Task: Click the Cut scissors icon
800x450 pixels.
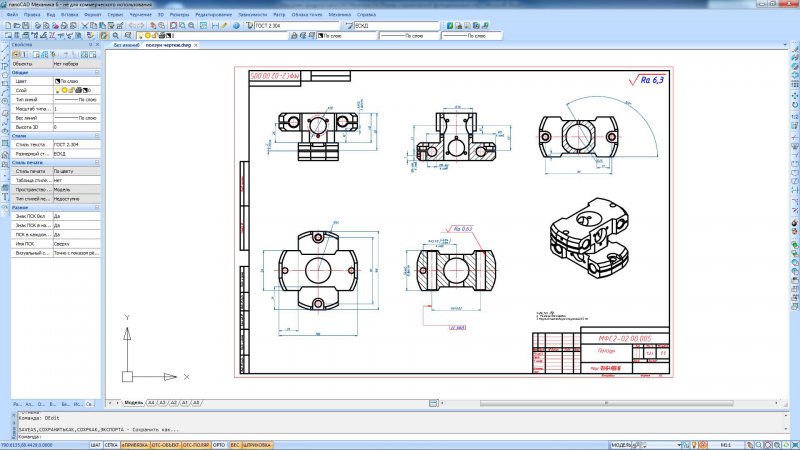Action: click(x=85, y=26)
